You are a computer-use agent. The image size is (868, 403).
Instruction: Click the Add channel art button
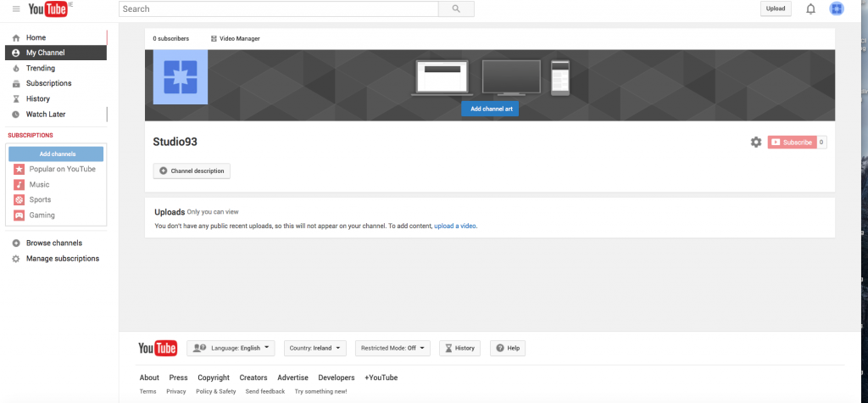point(490,109)
